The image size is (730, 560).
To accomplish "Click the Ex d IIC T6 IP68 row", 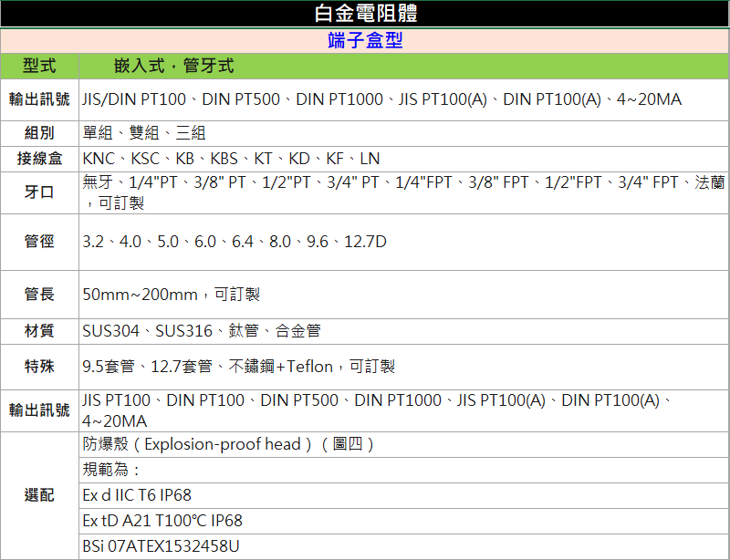I will tap(137, 495).
